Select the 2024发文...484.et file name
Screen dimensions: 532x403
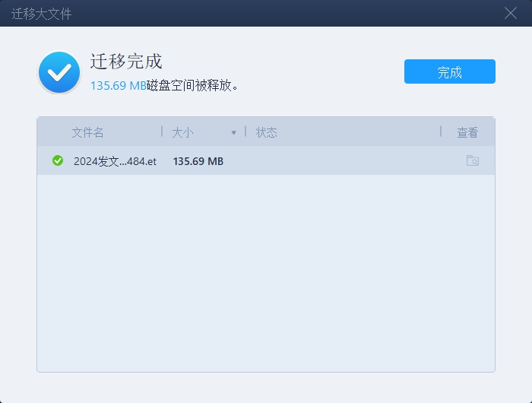(x=115, y=161)
